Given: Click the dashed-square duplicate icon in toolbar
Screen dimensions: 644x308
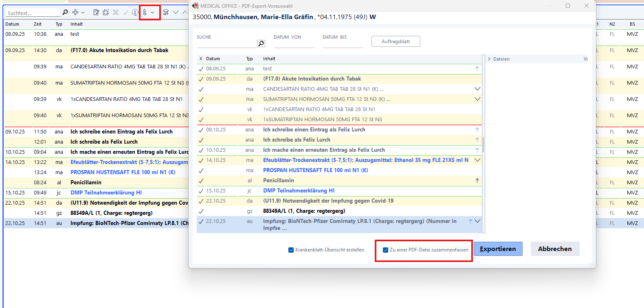Looking at the screenshot, I should click(106, 12).
